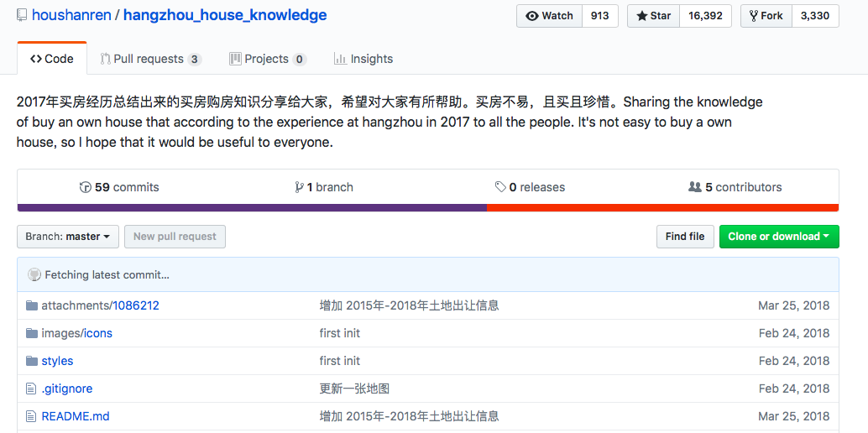Click the styles folder icon

(x=32, y=361)
